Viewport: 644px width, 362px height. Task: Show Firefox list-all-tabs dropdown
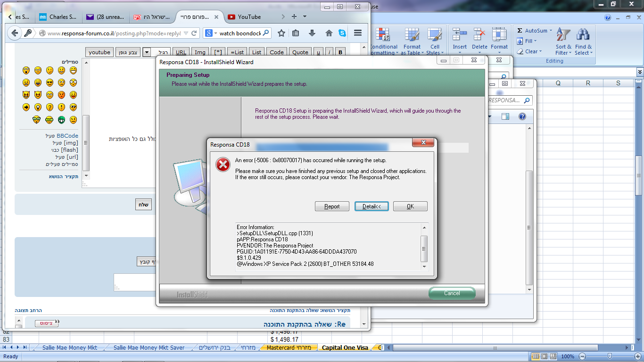(x=305, y=16)
